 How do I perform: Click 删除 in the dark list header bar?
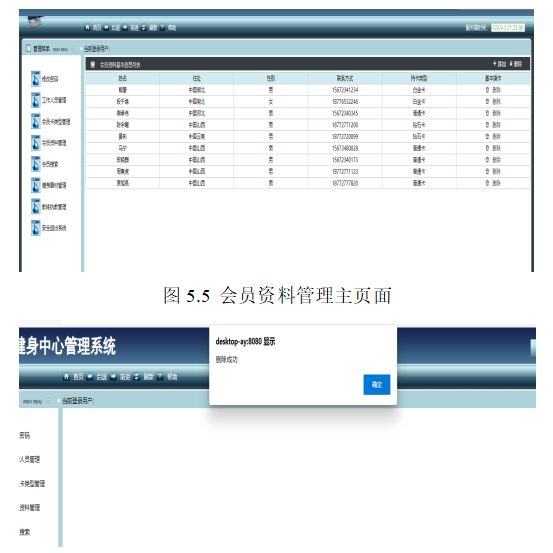[x=516, y=64]
